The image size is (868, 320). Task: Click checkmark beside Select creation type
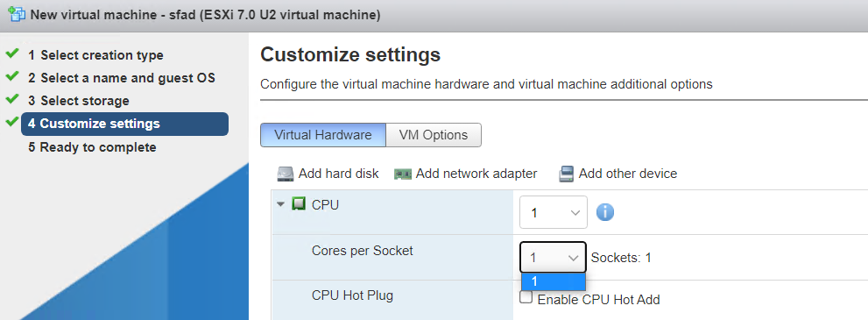point(12,53)
